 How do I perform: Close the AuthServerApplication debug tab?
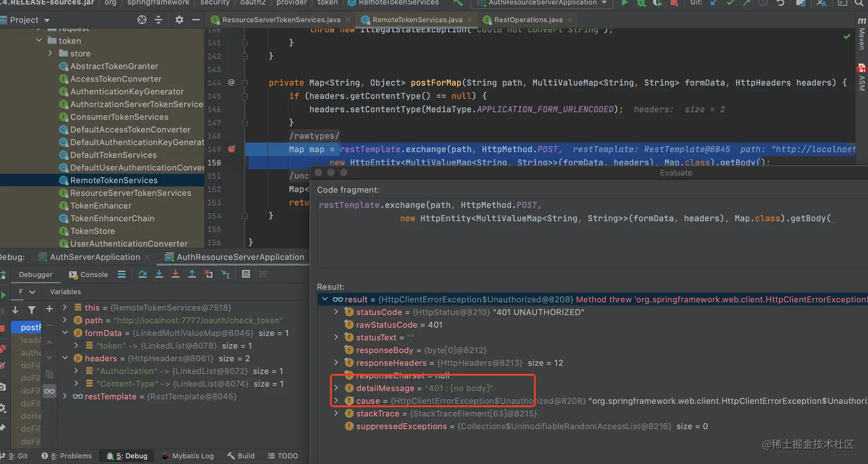click(147, 257)
